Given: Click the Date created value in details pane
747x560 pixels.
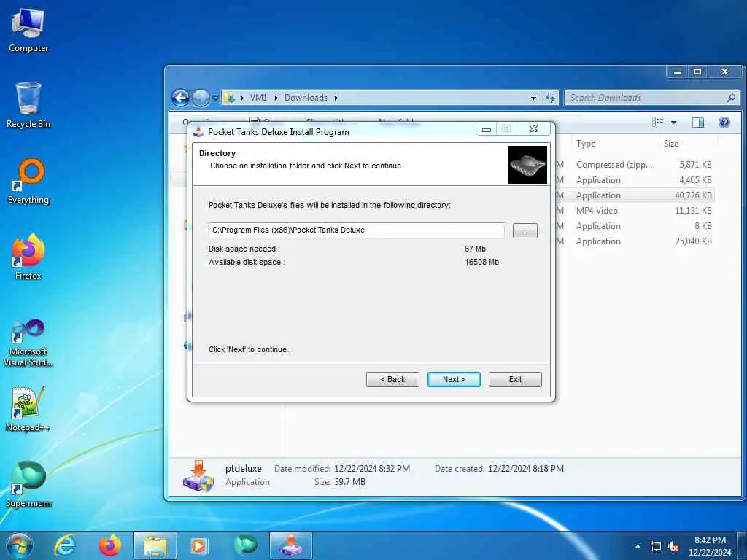Looking at the screenshot, I should coord(526,469).
